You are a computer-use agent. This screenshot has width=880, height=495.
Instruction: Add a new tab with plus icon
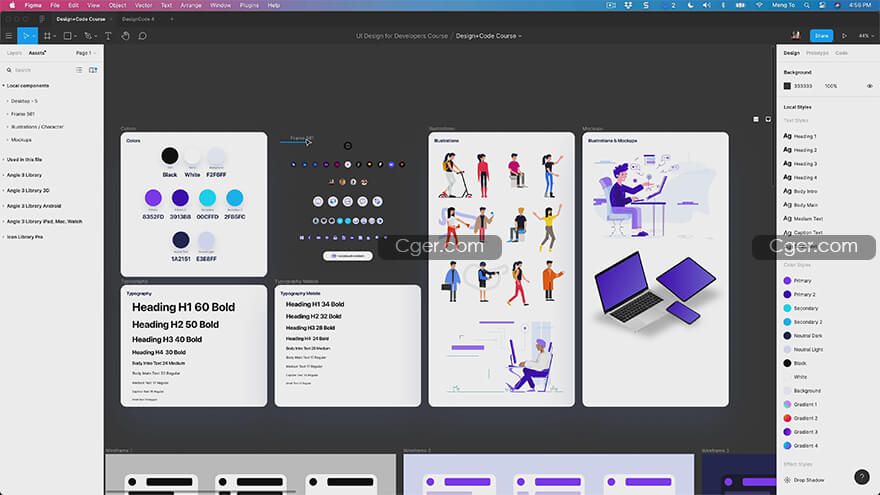point(172,19)
